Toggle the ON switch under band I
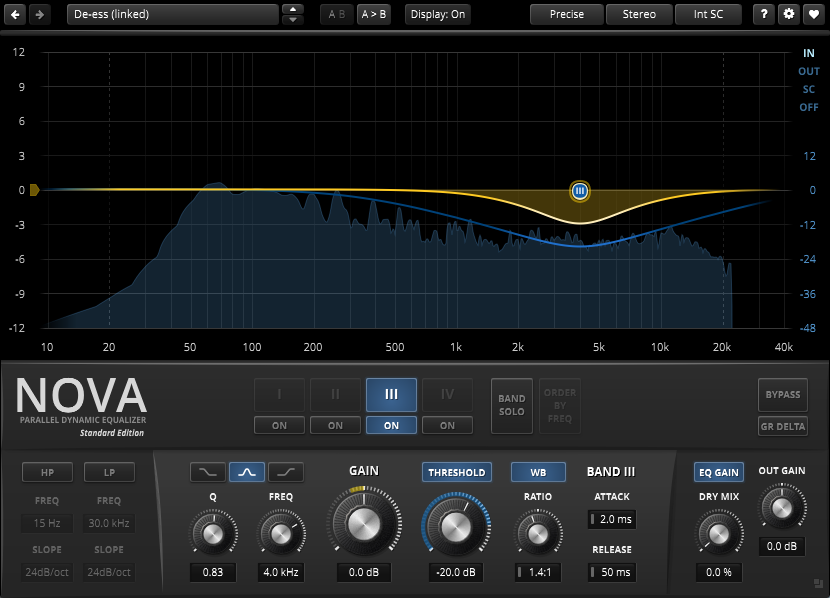 point(279,425)
